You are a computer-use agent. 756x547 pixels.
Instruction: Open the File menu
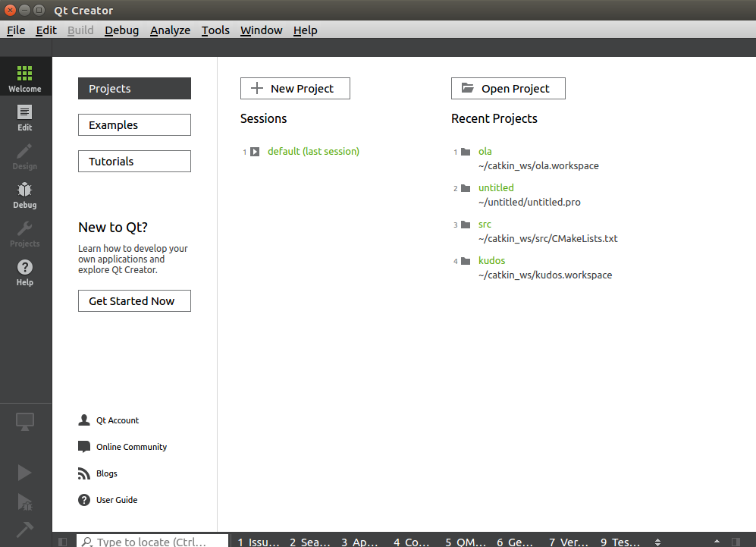point(16,30)
